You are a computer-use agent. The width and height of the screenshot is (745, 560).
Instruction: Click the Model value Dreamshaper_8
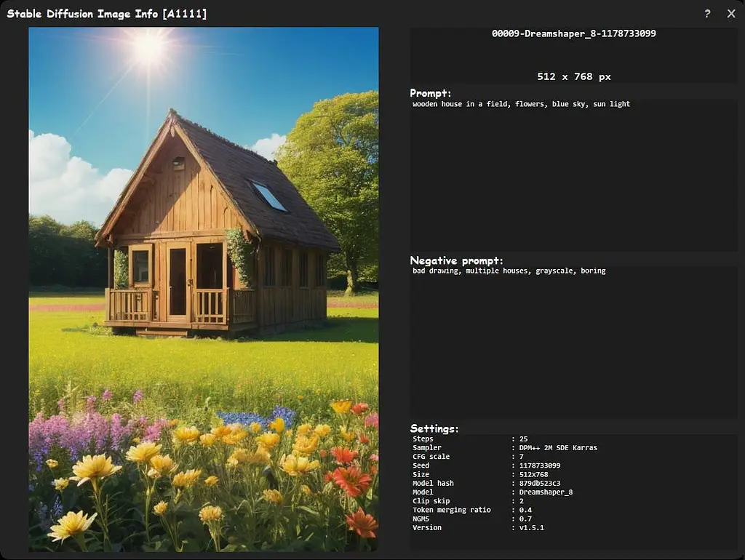546,492
